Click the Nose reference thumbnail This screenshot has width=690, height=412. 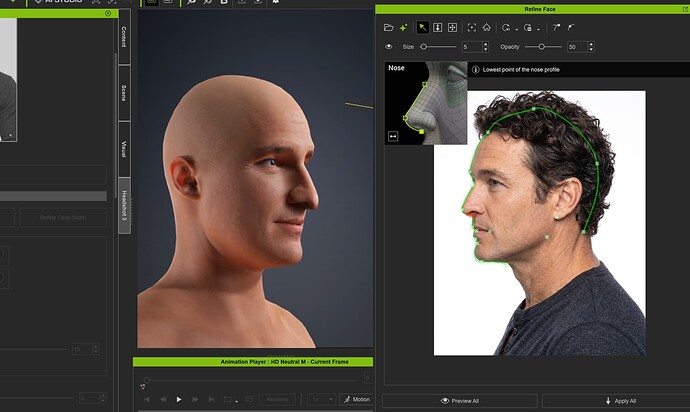pos(426,103)
